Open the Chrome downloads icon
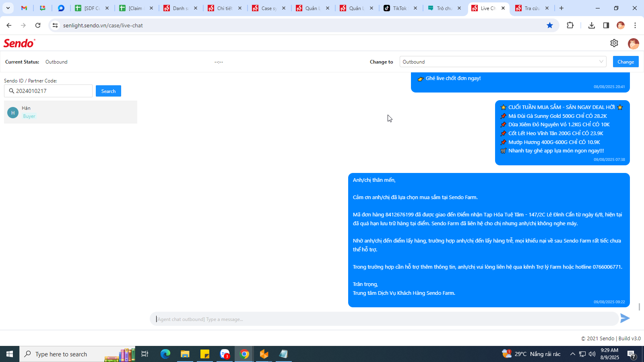 point(591,25)
